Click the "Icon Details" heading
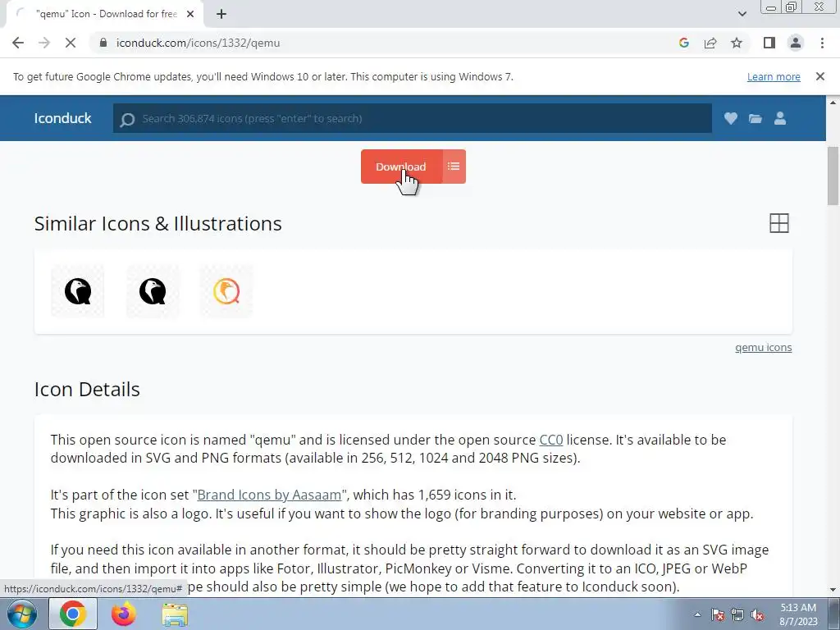The height and width of the screenshot is (630, 840). (x=87, y=389)
